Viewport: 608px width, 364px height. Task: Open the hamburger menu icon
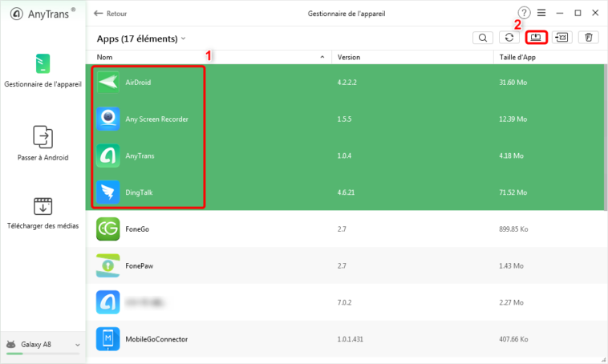tap(541, 13)
